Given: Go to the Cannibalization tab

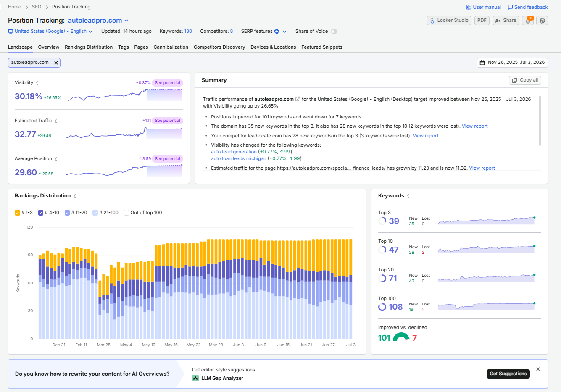Looking at the screenshot, I should coord(171,47).
